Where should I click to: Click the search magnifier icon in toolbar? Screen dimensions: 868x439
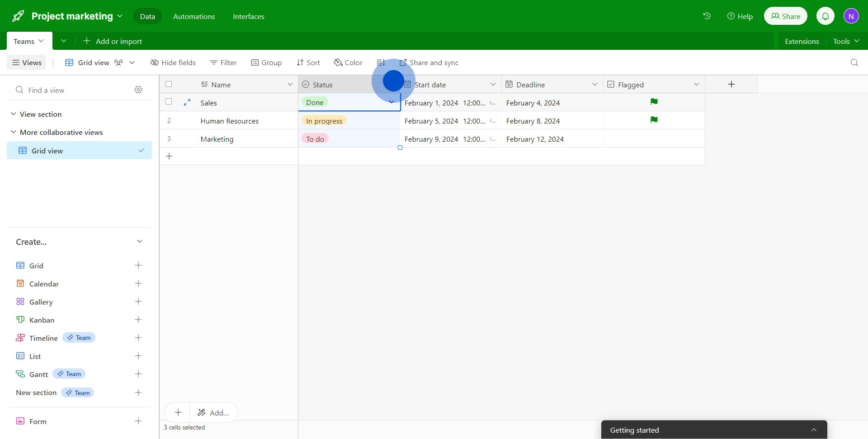854,62
